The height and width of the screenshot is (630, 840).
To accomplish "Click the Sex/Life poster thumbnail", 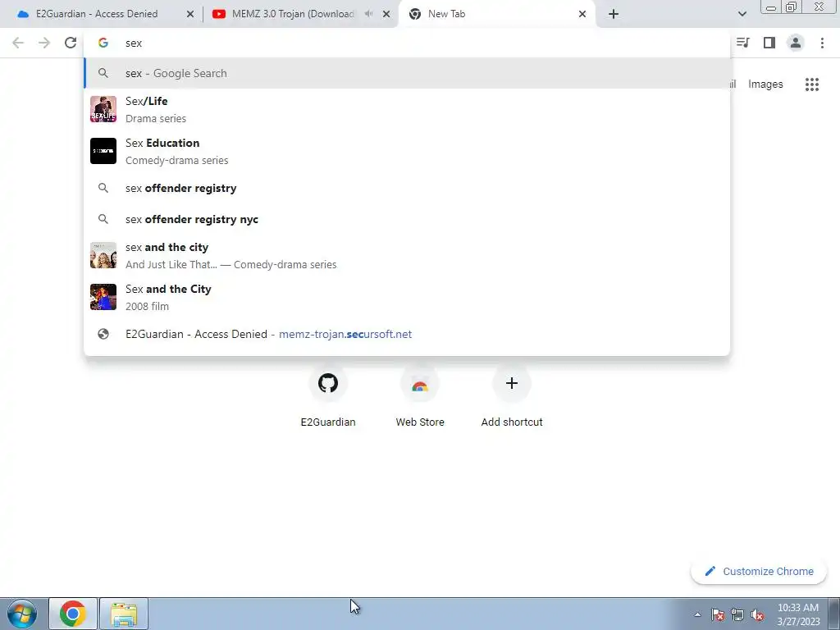I will (103, 109).
